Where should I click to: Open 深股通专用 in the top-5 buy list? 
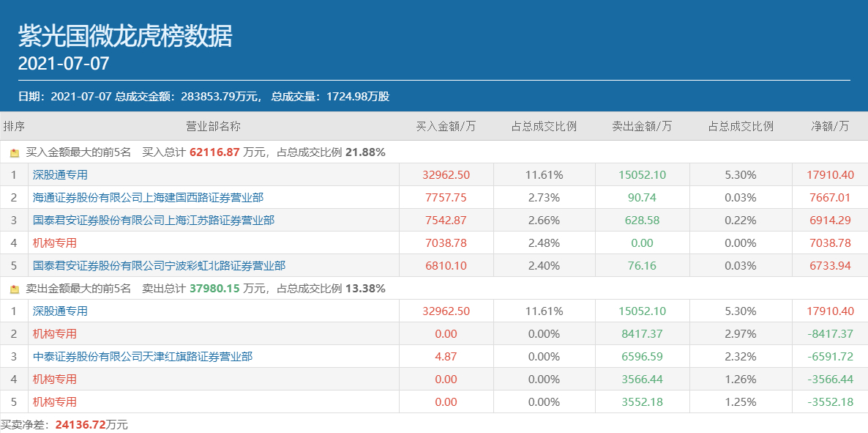pos(60,175)
